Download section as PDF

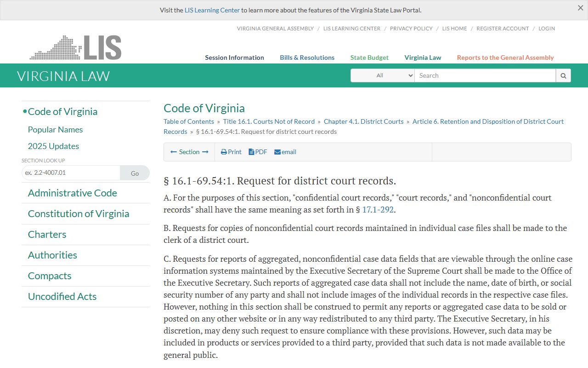pyautogui.click(x=258, y=152)
